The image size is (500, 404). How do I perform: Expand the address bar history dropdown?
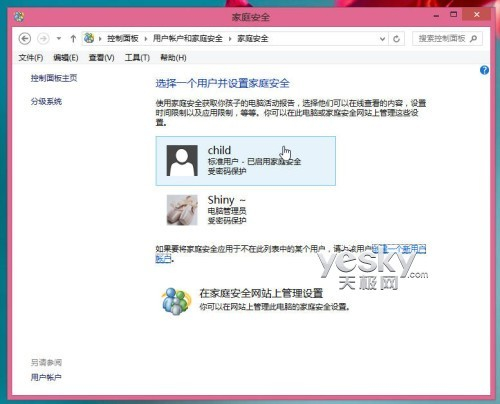[x=382, y=39]
